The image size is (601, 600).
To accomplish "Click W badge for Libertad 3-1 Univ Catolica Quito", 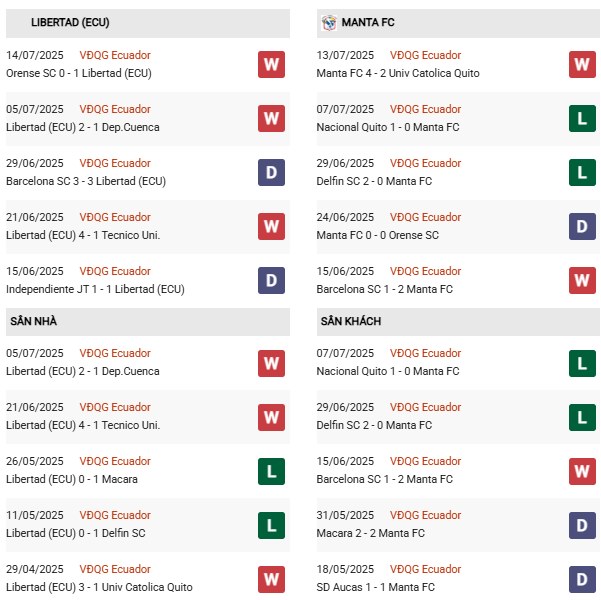I will tap(271, 579).
